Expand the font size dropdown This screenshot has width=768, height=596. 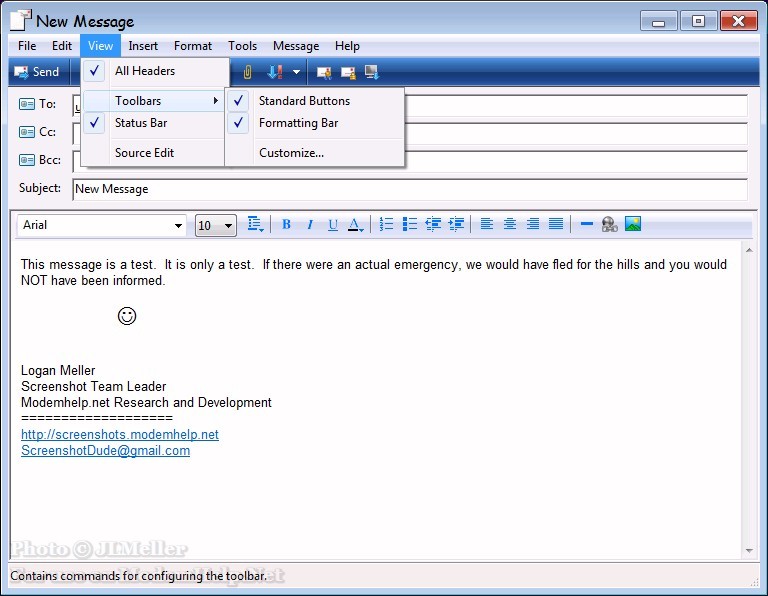(x=228, y=226)
